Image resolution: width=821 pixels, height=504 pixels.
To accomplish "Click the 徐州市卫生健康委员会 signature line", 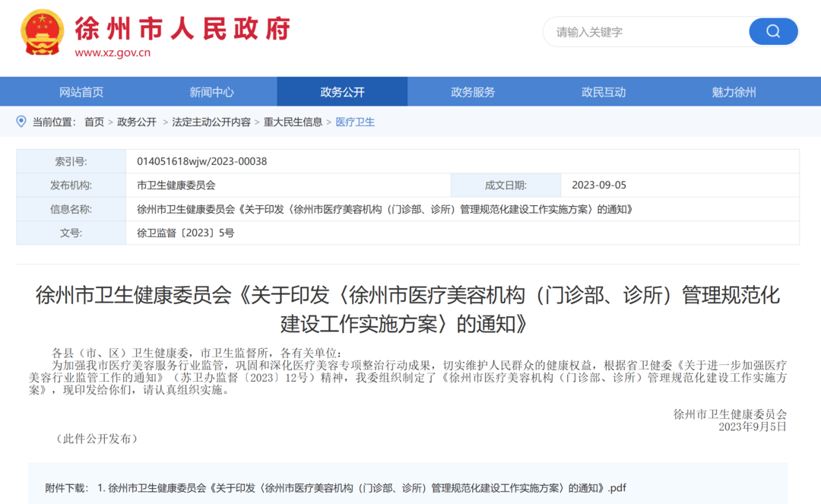I will pyautogui.click(x=730, y=414).
